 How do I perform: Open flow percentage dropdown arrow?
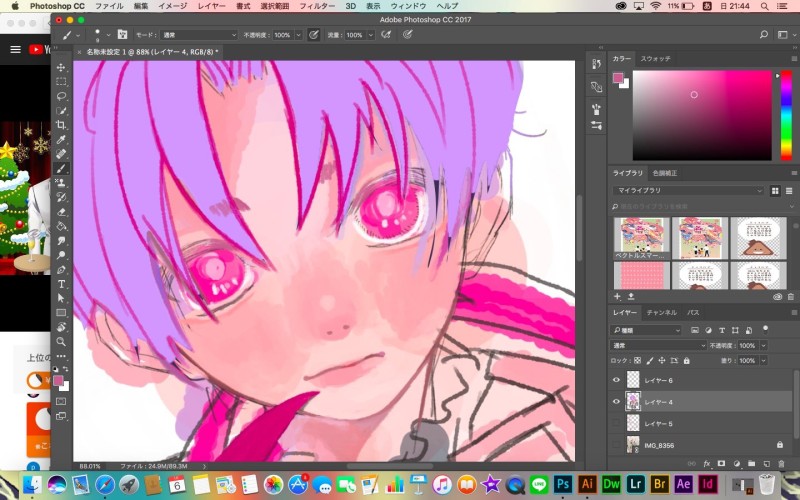tap(371, 35)
